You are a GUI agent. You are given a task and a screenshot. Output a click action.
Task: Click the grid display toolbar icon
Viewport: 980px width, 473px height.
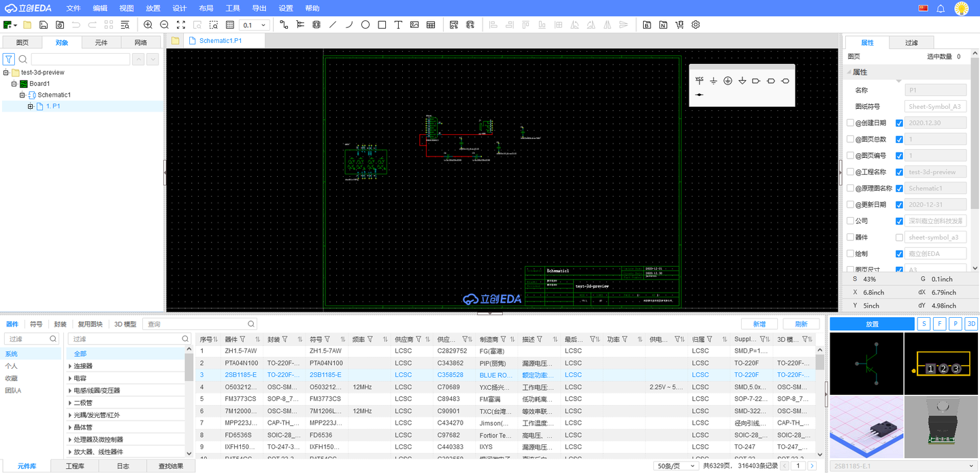coord(230,25)
